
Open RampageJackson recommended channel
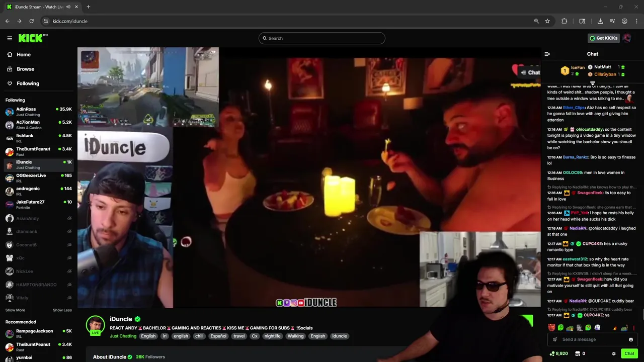[38, 334]
